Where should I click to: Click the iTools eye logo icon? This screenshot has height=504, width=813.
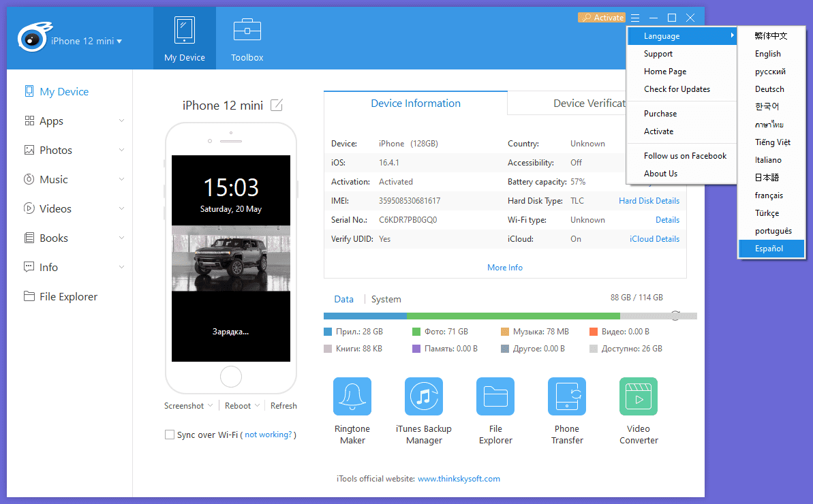34,37
